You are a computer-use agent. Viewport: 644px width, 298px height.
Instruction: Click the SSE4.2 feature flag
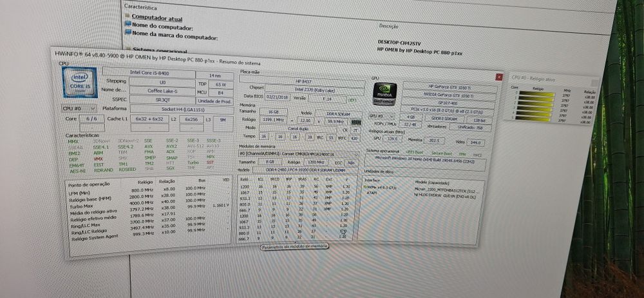pos(126,146)
